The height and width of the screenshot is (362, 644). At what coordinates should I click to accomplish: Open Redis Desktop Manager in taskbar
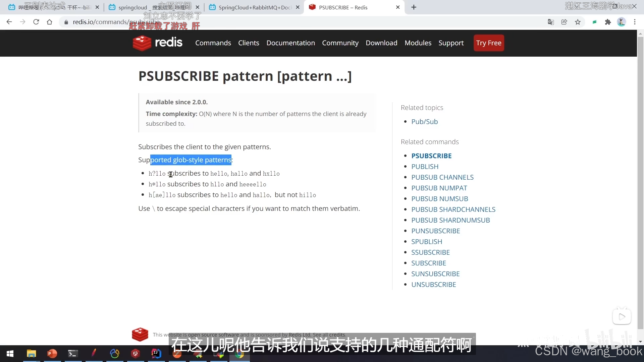click(x=135, y=354)
